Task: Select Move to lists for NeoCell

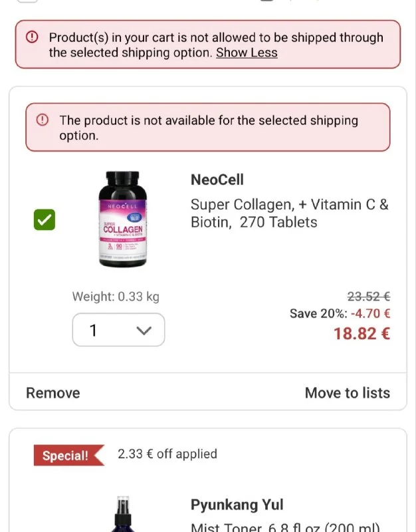Action: point(347,393)
